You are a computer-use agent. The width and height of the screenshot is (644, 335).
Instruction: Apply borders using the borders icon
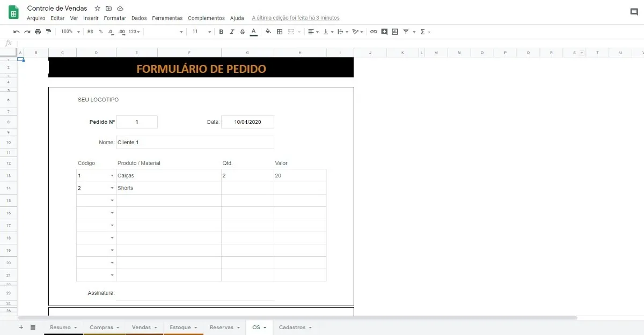point(279,32)
